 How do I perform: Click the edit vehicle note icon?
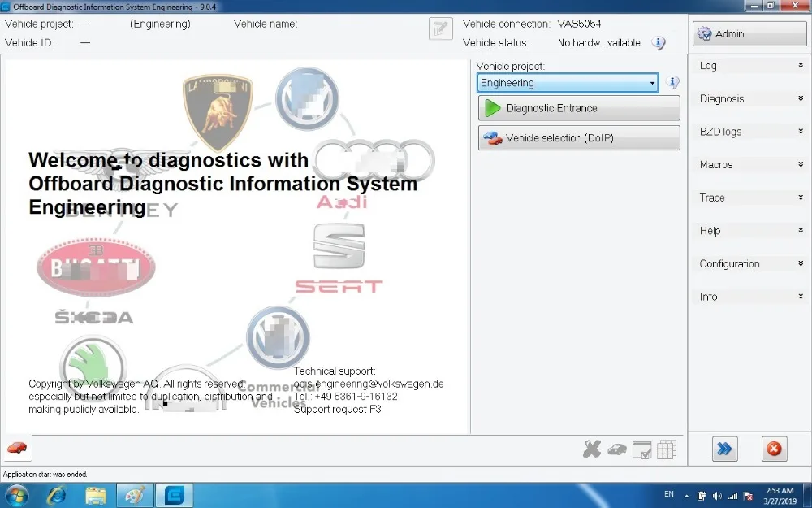[x=441, y=29]
